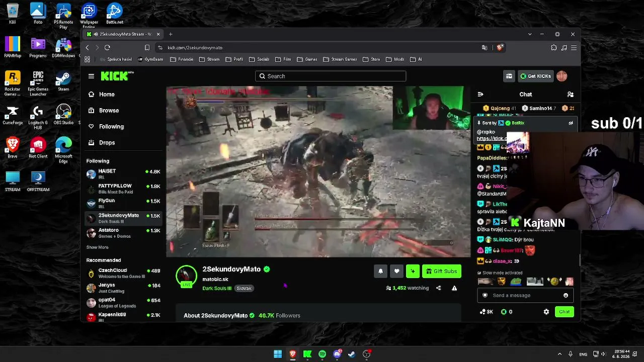Open FlyGun channel in Following list

(x=123, y=203)
